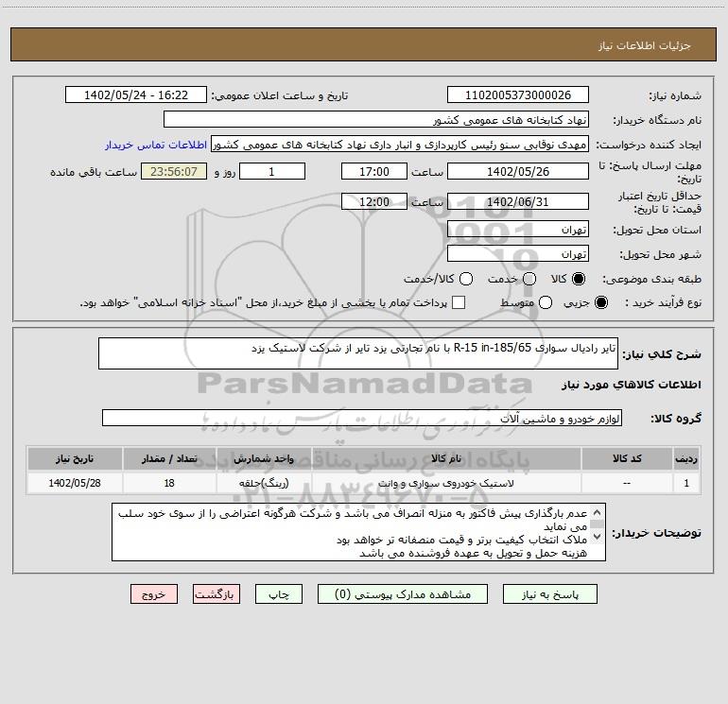Click the deadline time field 17:00

pyautogui.click(x=374, y=171)
